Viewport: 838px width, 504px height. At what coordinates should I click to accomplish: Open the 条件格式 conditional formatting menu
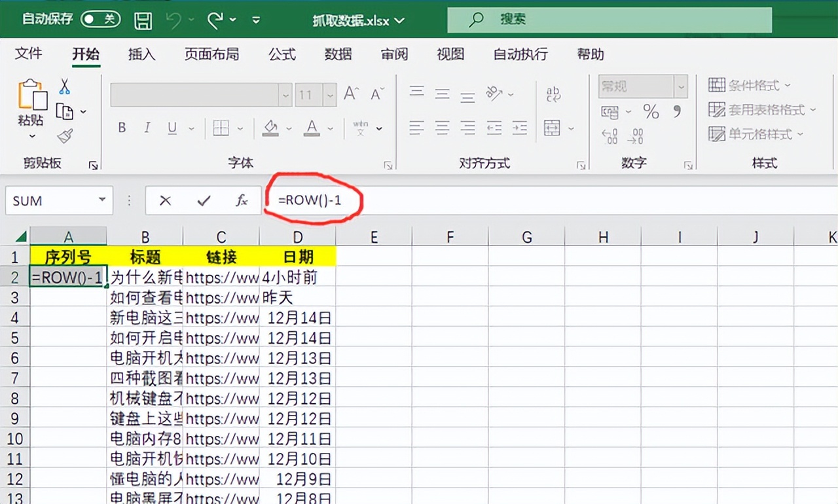click(x=750, y=85)
